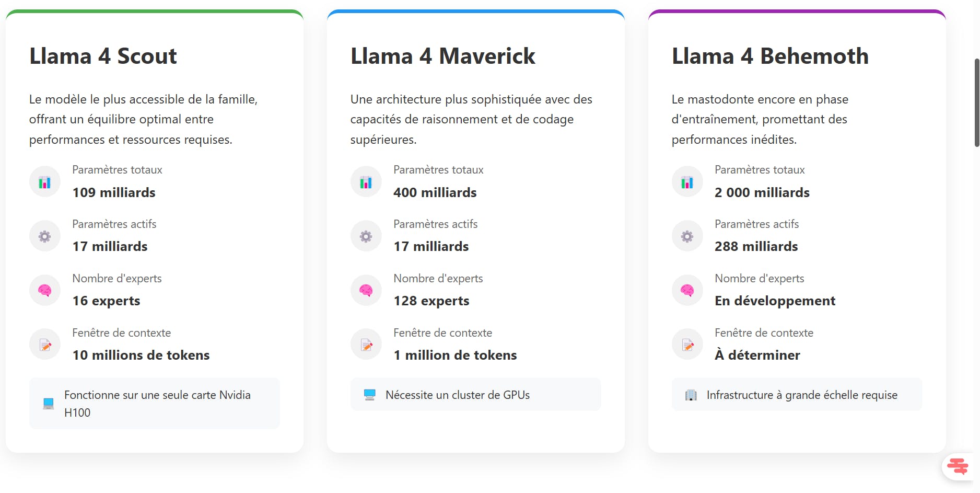The image size is (980, 493).
Task: Click the Llama 4 Scout heading
Action: point(103,56)
